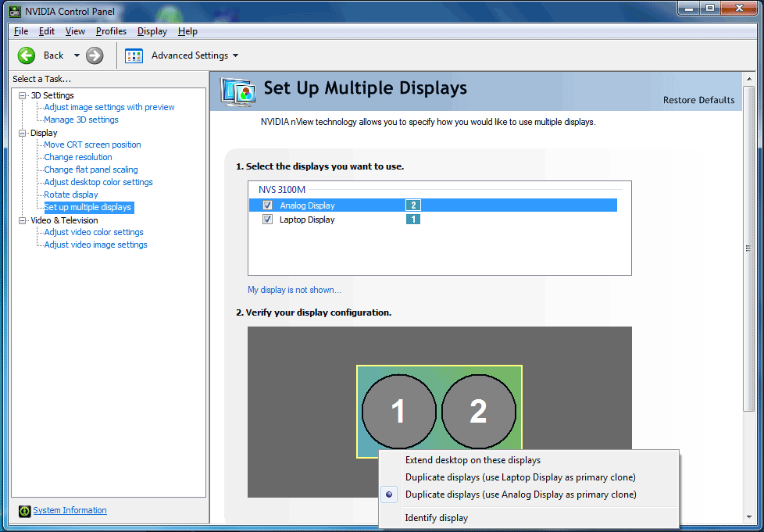Open Change flat panel scaling task
The height and width of the screenshot is (532, 764).
[91, 170]
